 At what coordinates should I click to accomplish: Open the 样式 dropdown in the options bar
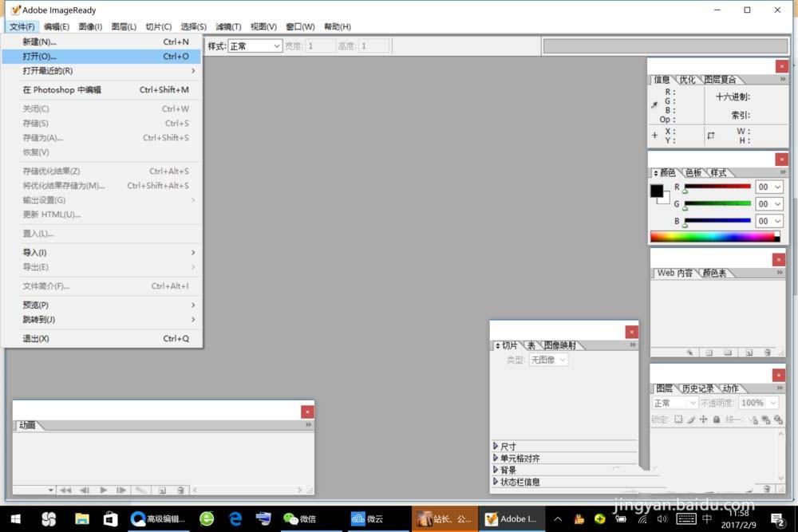(254, 45)
